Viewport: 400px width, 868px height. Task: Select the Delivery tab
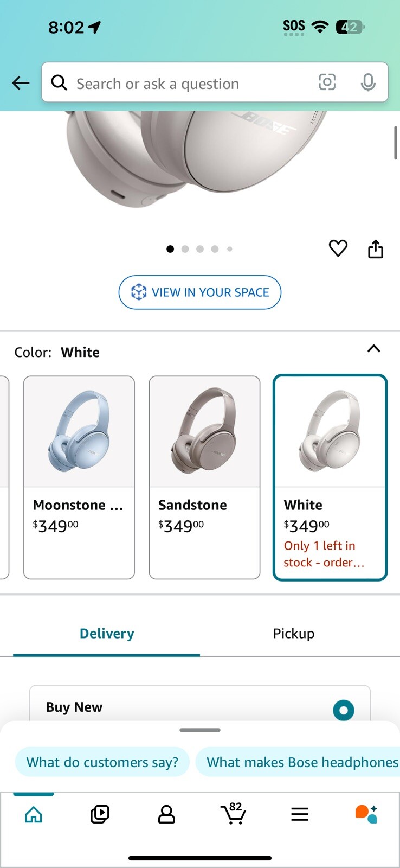click(107, 634)
